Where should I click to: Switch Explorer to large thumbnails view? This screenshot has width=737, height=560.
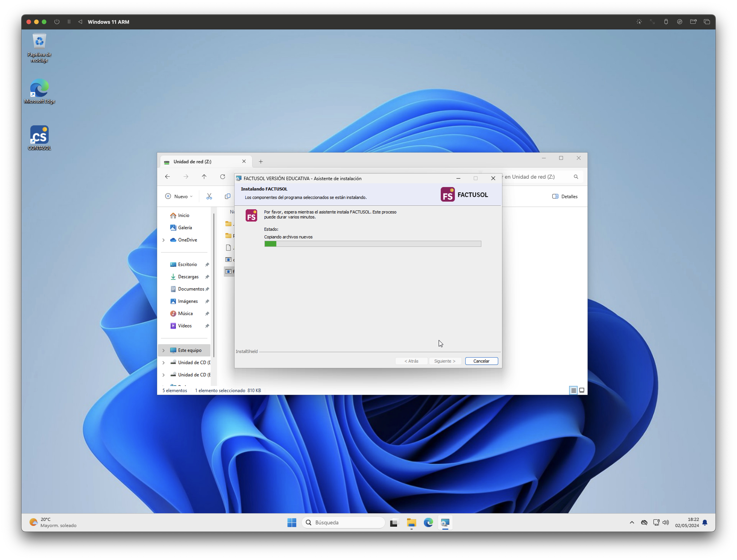point(582,390)
